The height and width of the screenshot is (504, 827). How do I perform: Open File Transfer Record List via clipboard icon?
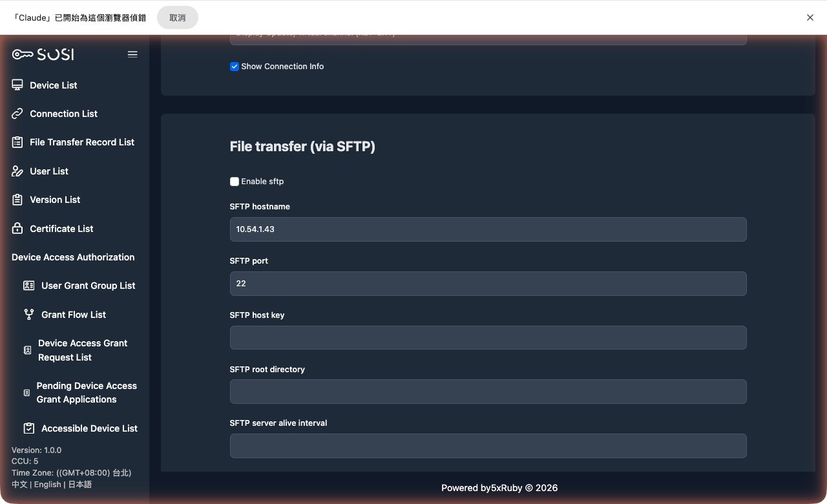point(17,142)
